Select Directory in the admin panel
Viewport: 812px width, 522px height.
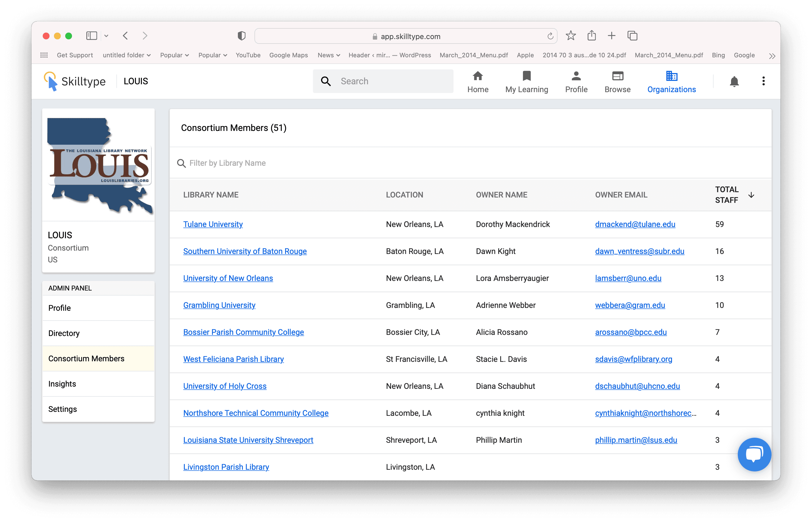[x=64, y=333]
